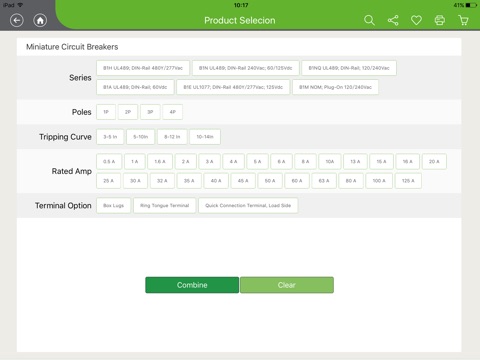
Task: Pick 50 A rated amp
Action: point(270,181)
